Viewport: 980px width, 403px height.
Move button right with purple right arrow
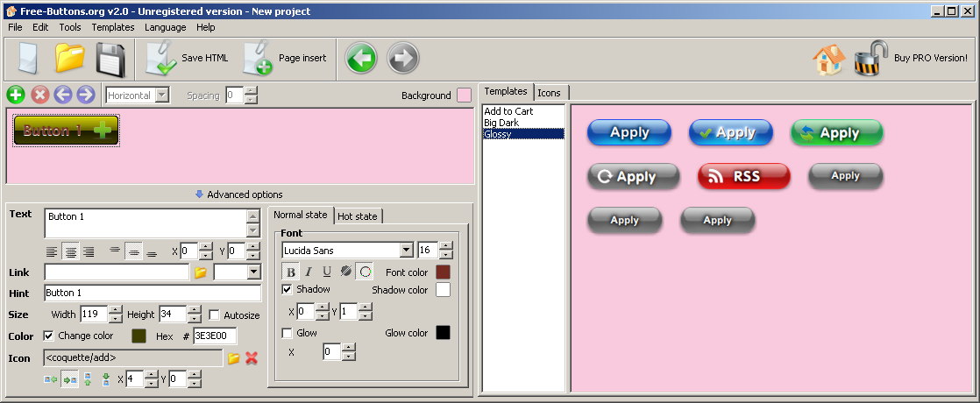pyautogui.click(x=86, y=95)
